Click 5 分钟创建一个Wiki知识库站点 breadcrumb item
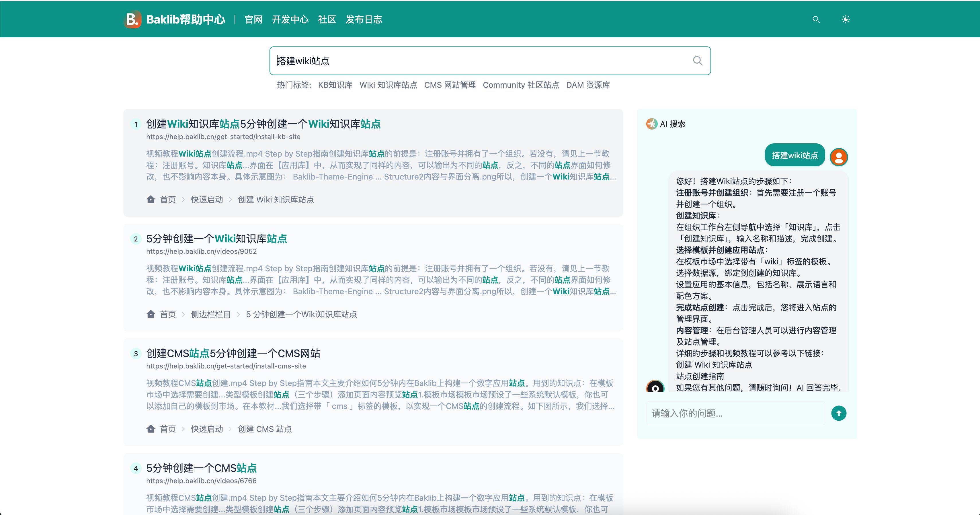Image resolution: width=980 pixels, height=515 pixels. pyautogui.click(x=301, y=314)
